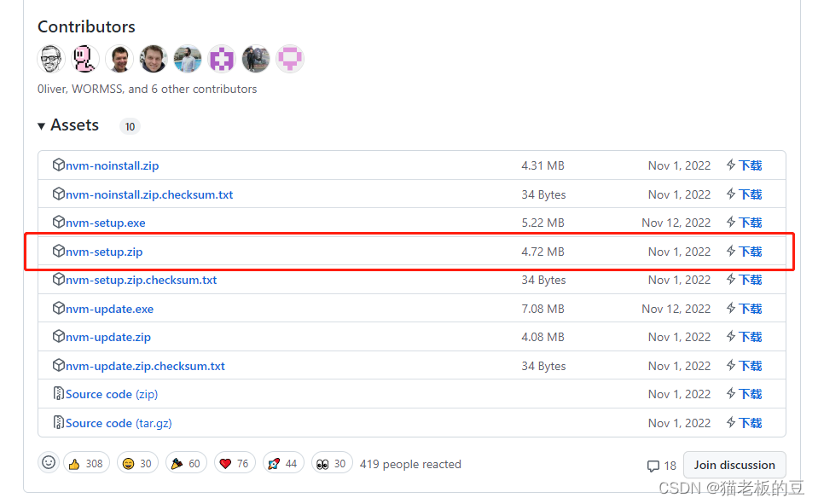The height and width of the screenshot is (504, 818).
Task: Download nvm-setup.exe via its file name
Action: (x=106, y=223)
